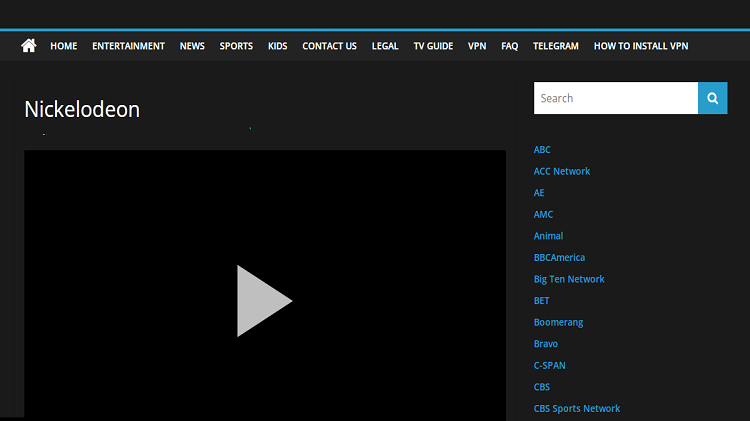Select the KIDS menu item
The height and width of the screenshot is (421, 750).
pos(277,46)
